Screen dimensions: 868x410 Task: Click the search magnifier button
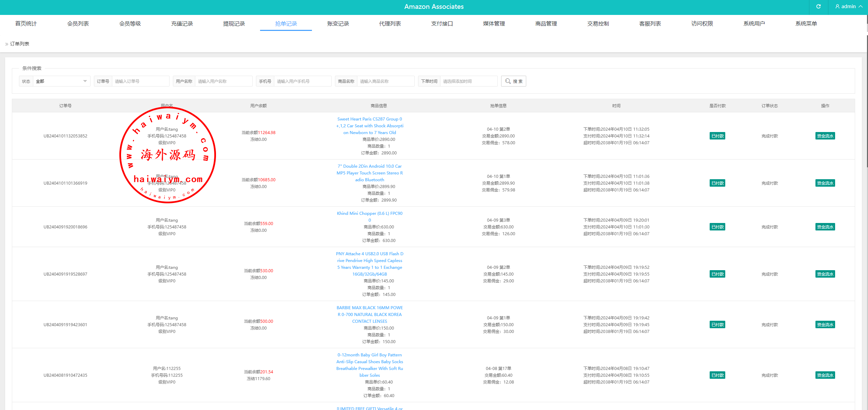pyautogui.click(x=513, y=81)
